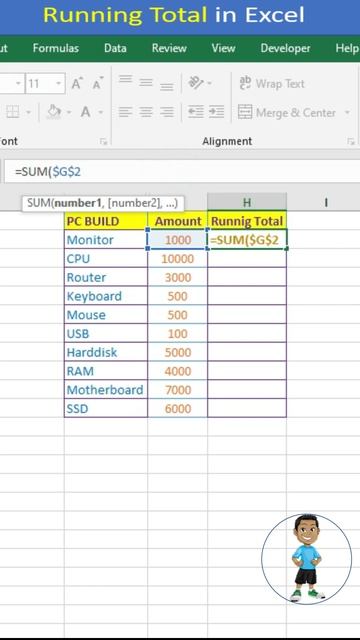
Task: Click Increase Indent icon
Action: pos(216,111)
